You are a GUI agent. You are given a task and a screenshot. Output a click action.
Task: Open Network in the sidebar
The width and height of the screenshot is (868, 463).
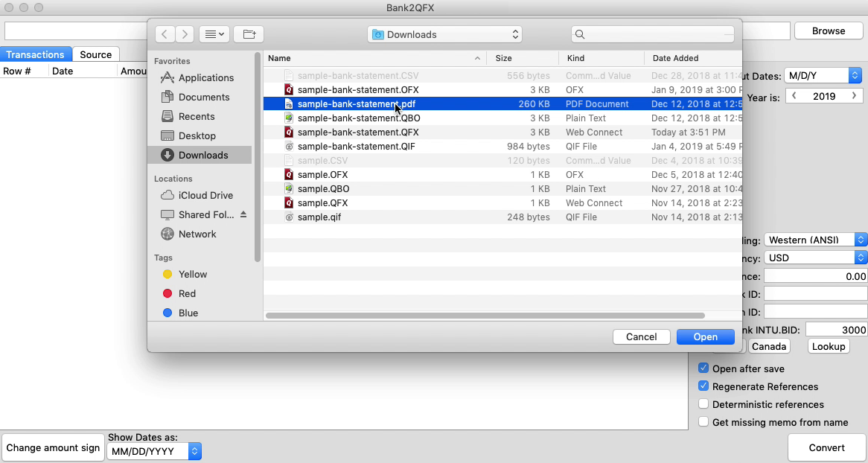[x=189, y=234]
